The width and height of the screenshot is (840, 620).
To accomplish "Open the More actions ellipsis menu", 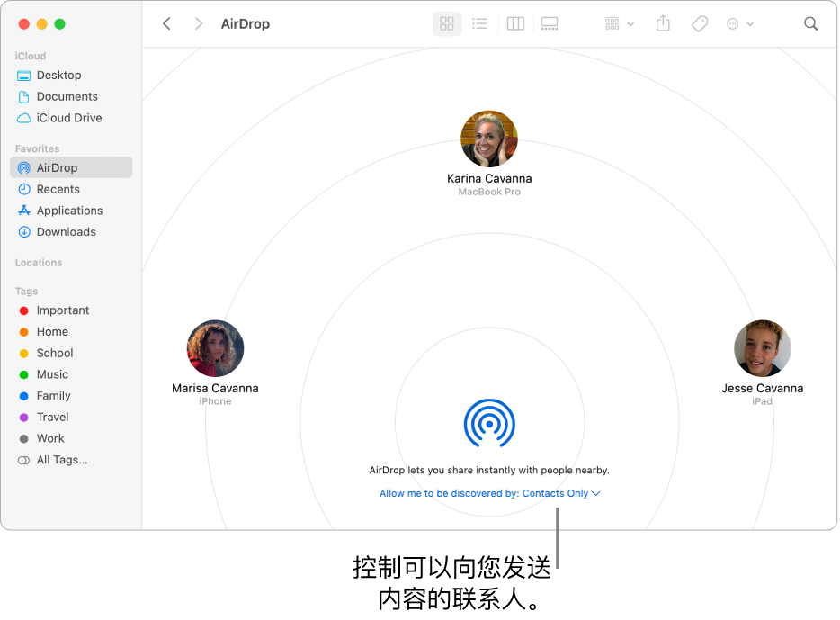I will [740, 23].
